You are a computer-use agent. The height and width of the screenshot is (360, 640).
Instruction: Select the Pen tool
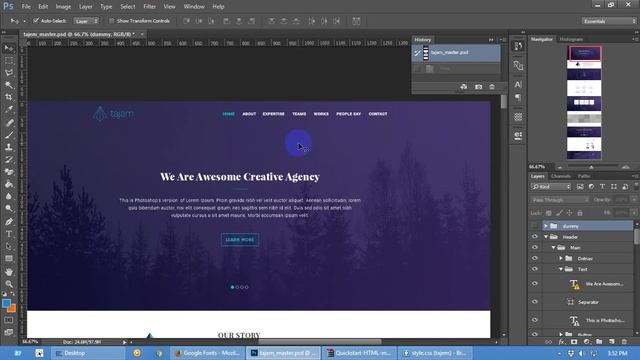[9, 222]
